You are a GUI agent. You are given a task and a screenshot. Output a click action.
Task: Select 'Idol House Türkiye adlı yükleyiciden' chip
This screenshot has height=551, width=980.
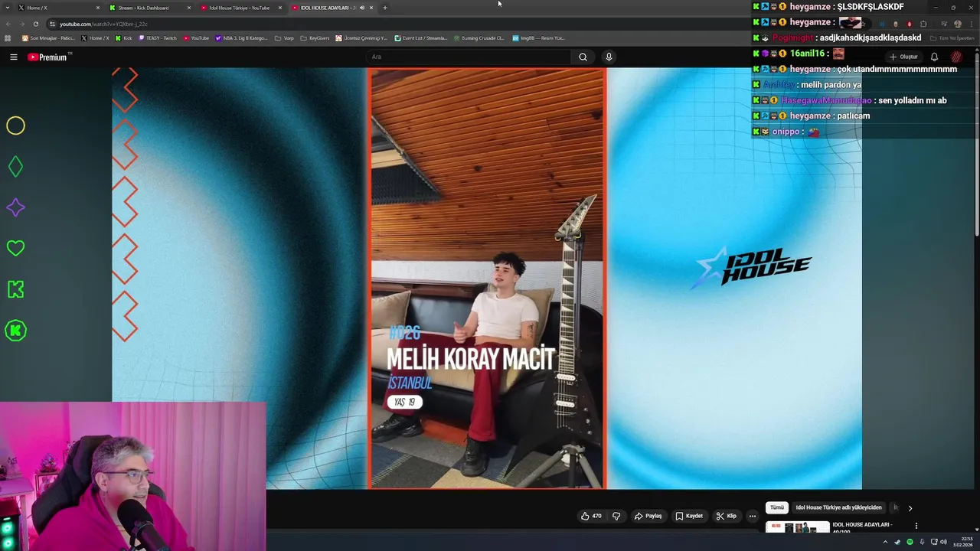(x=838, y=507)
